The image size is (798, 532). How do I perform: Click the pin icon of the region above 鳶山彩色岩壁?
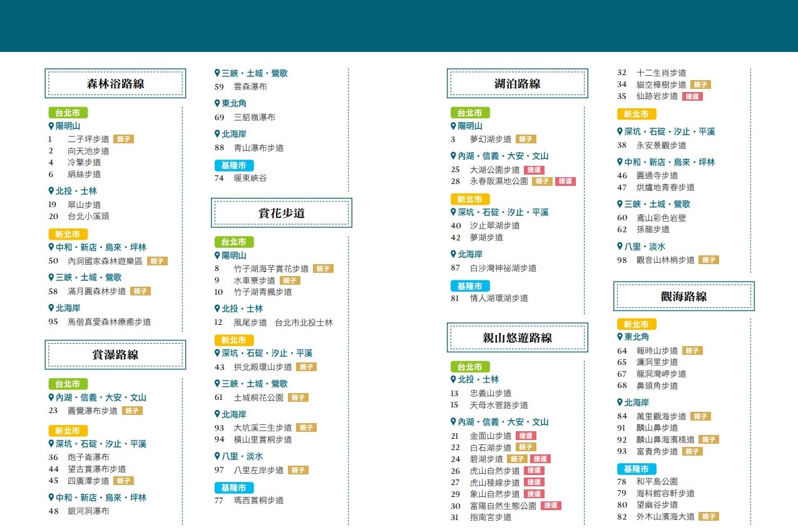620,204
